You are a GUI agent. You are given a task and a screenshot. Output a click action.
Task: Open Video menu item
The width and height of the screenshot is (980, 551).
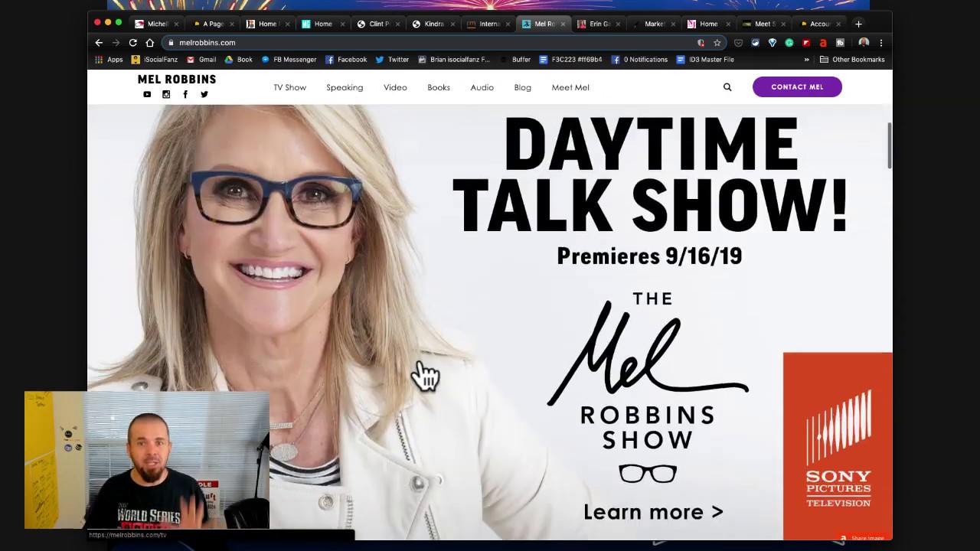click(395, 87)
